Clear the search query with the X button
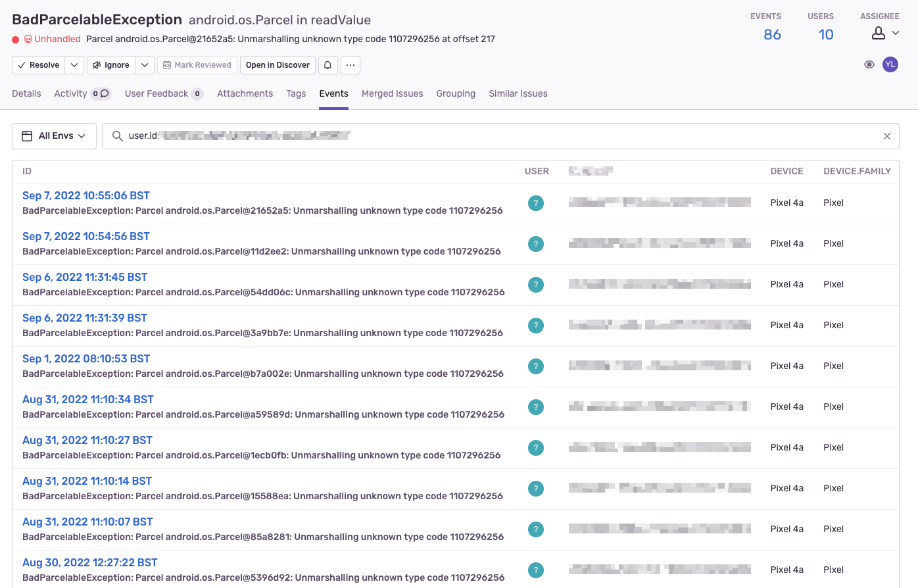Viewport: 918px width, 588px height. pos(886,135)
